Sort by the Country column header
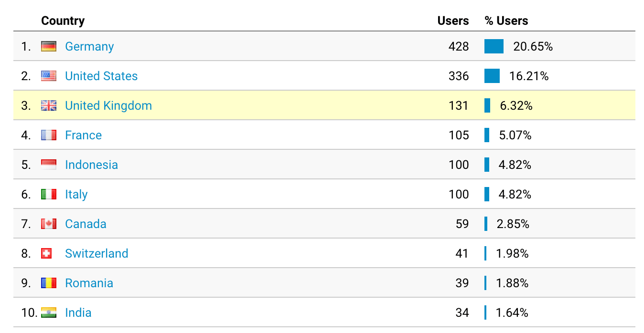644x333 pixels. (63, 21)
